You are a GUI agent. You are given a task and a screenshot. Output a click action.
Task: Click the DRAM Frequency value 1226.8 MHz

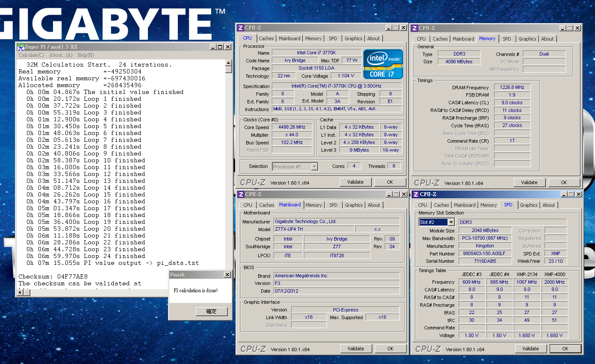coord(512,87)
